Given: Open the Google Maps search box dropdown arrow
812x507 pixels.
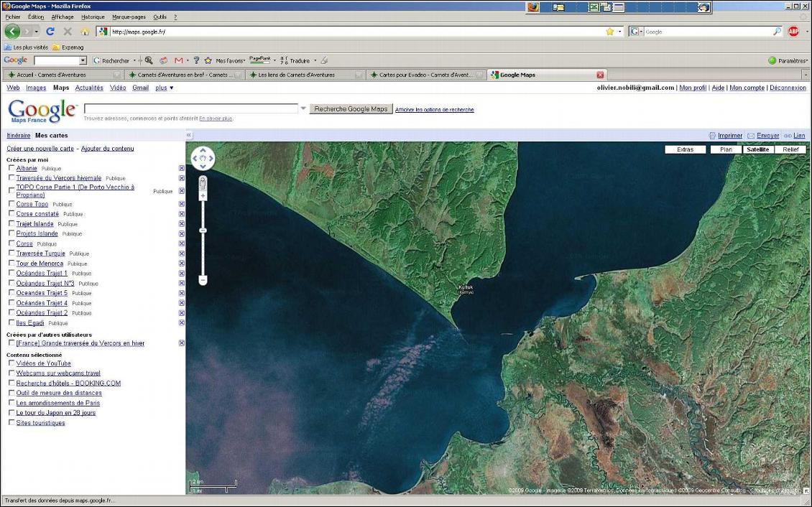Looking at the screenshot, I should 303,108.
